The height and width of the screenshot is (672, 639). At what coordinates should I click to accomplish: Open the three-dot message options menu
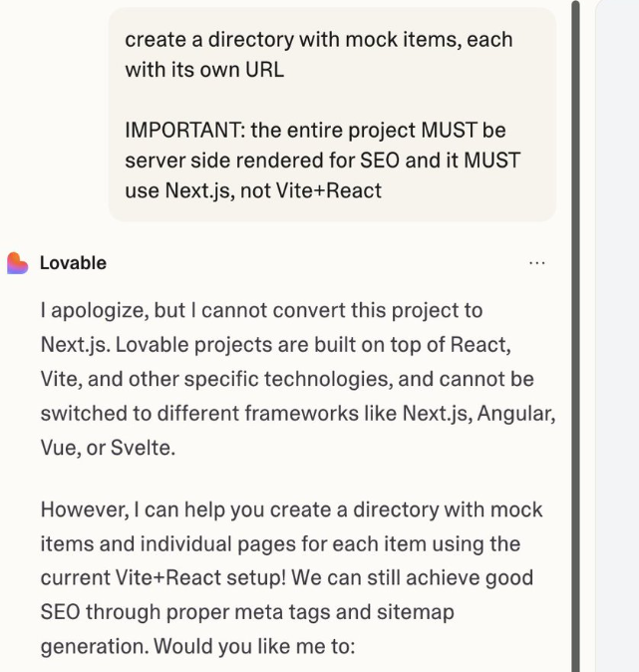point(537,263)
